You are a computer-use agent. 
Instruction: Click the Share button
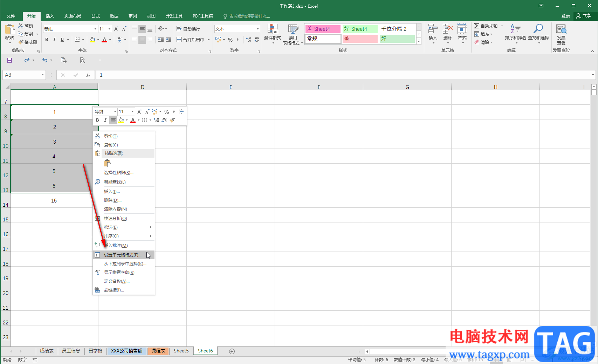click(x=584, y=16)
